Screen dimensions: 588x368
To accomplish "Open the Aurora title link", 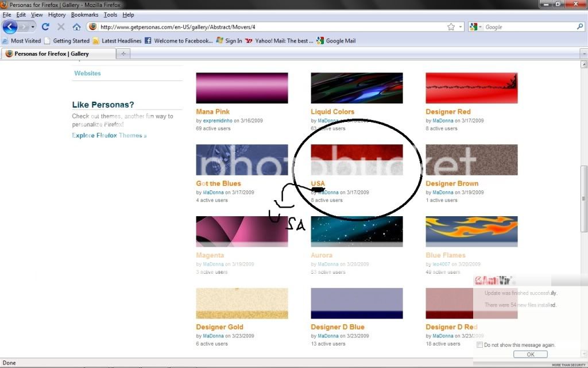I will click(322, 255).
